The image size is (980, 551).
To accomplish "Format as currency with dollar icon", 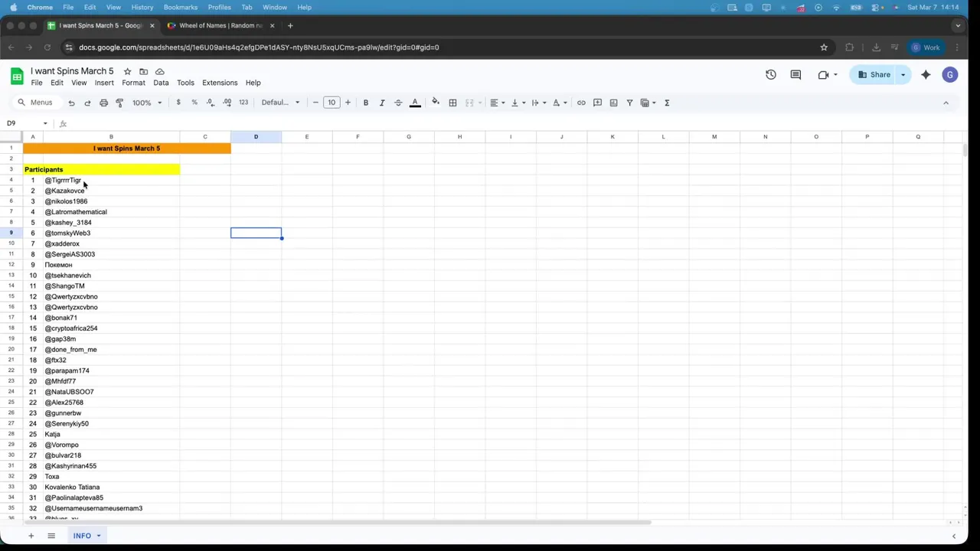I will tap(178, 103).
